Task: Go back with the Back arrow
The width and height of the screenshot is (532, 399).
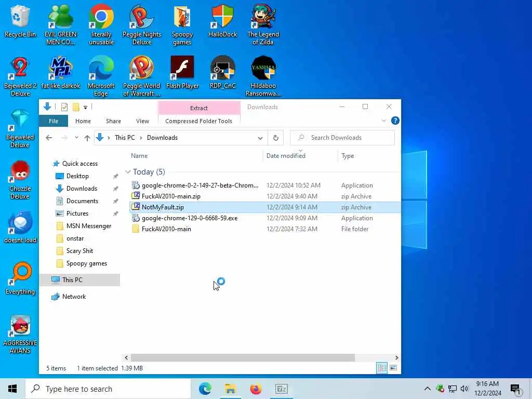Action: click(x=49, y=138)
